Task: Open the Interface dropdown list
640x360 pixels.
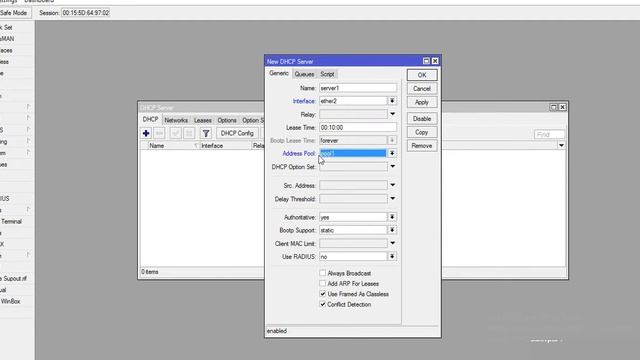Action: [392, 101]
